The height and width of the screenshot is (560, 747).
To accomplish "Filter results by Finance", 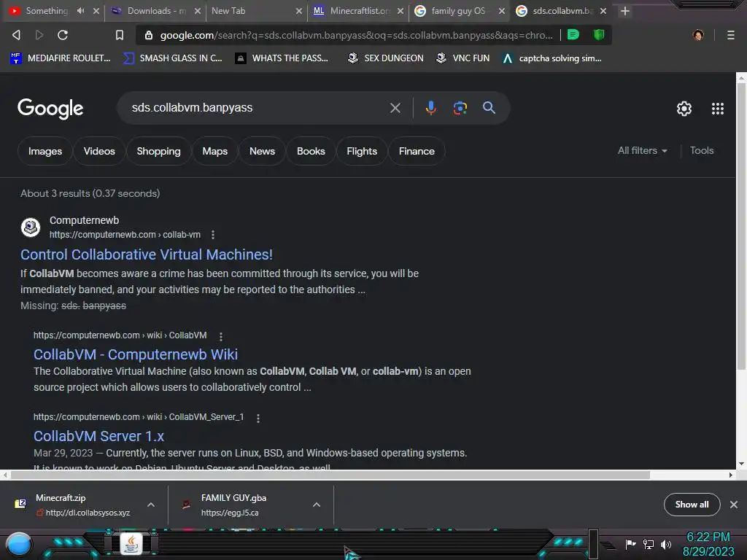I will click(x=417, y=151).
